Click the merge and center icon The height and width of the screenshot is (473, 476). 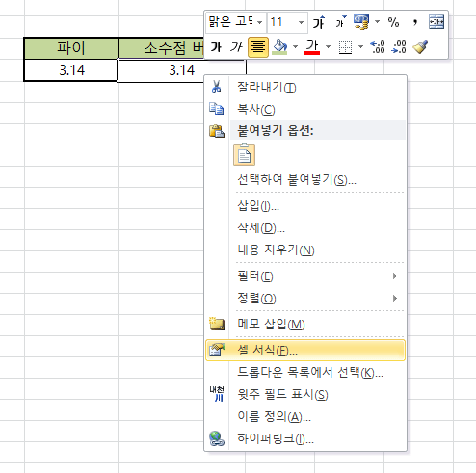pyautogui.click(x=436, y=22)
